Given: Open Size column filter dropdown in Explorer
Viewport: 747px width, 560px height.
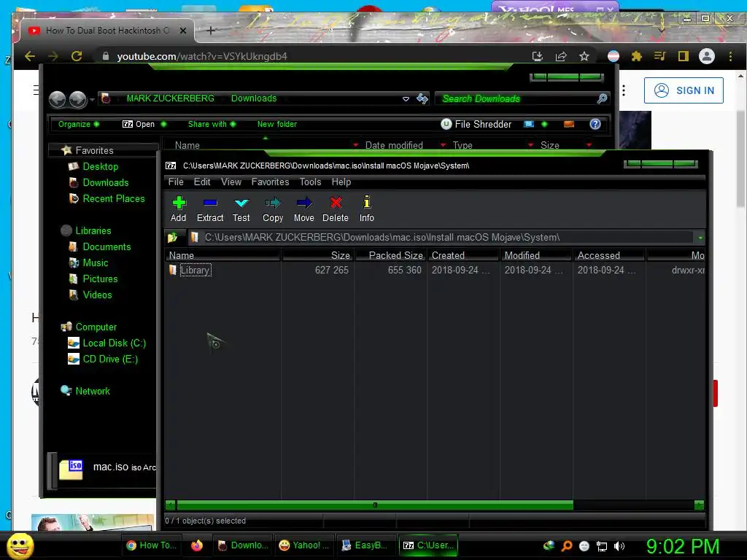Looking at the screenshot, I should click(589, 145).
